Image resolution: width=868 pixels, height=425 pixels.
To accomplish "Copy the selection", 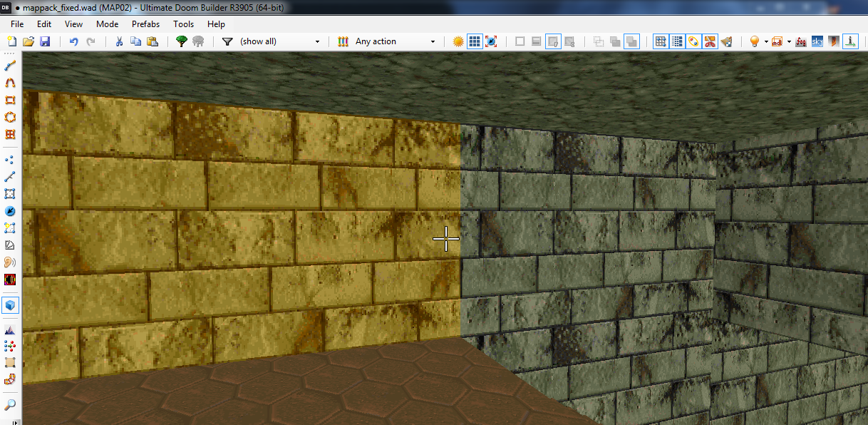I will point(135,41).
